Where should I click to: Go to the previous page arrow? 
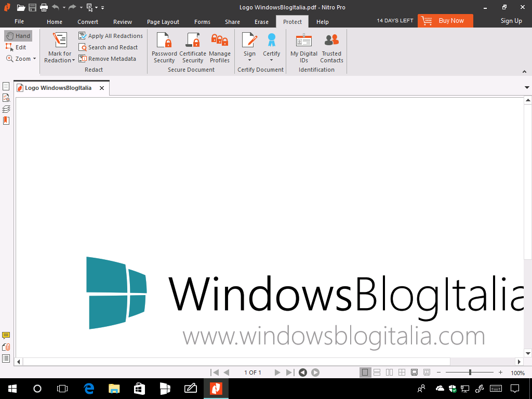pyautogui.click(x=227, y=373)
